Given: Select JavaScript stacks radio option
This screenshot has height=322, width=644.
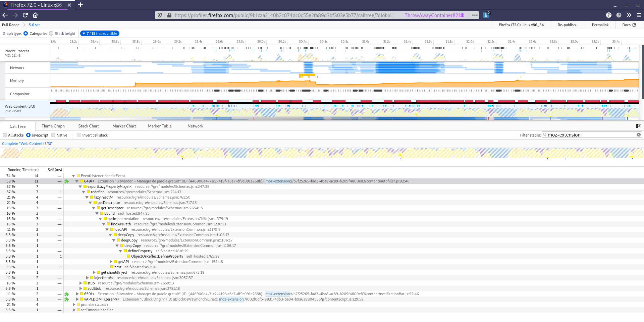Looking at the screenshot, I should [x=28, y=135].
